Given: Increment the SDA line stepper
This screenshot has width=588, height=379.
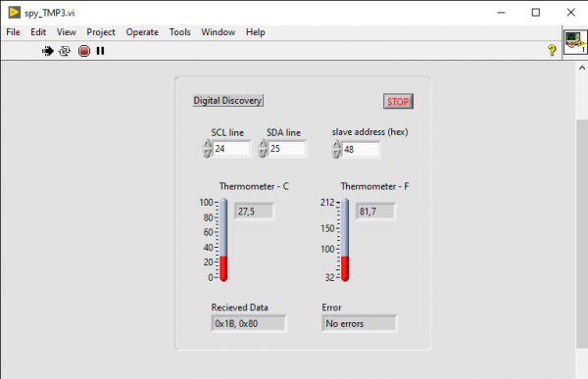Looking at the screenshot, I should tap(263, 144).
